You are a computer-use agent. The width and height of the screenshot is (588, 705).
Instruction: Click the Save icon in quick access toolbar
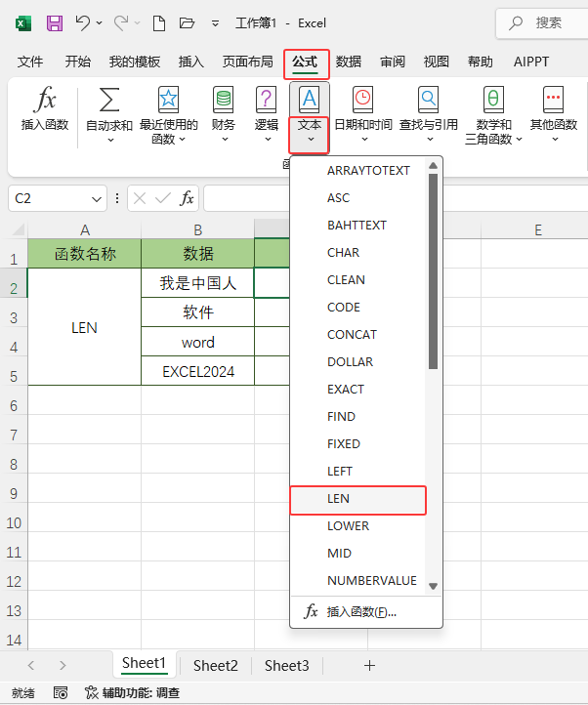[55, 22]
